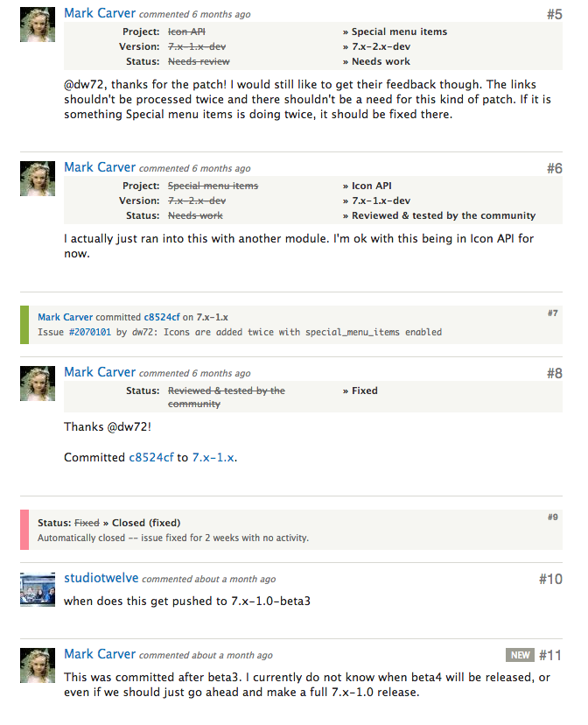Open the #10 comment permalink
Screen dimensions: 588x725
(550, 579)
